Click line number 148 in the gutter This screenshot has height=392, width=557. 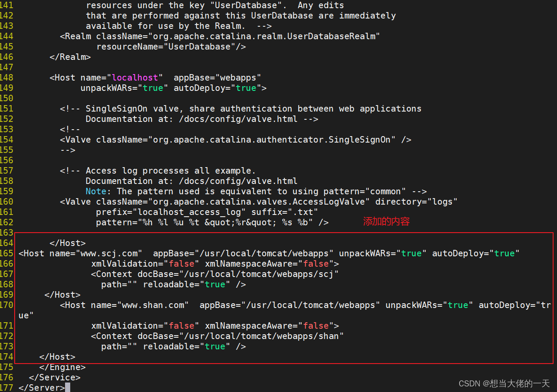[6, 78]
